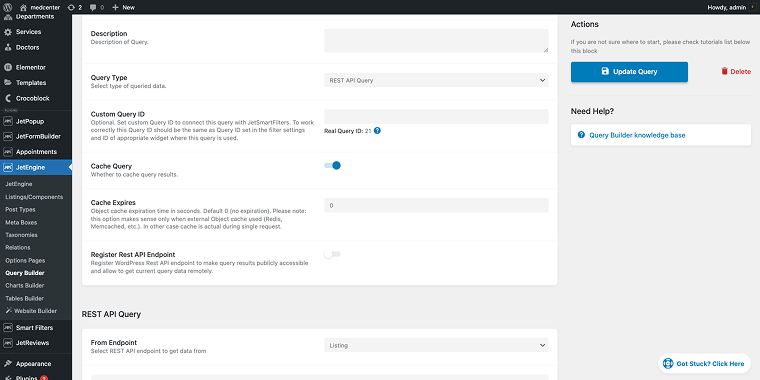The height and width of the screenshot is (380, 760).
Task: Click the JetFormBuilder icon
Action: point(8,137)
